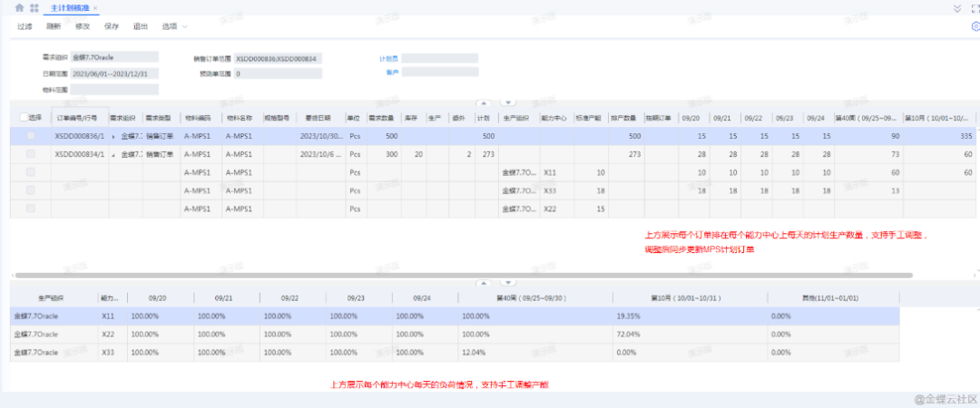Go to the home page icon

(x=19, y=7)
